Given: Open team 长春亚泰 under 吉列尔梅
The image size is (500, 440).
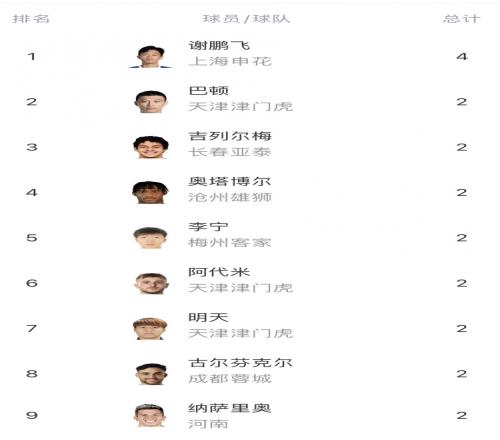Looking at the screenshot, I should click(x=230, y=152).
